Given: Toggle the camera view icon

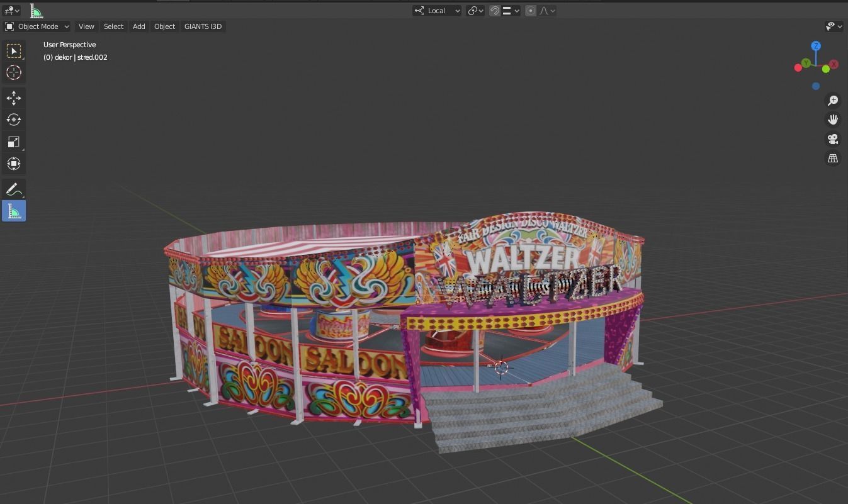Looking at the screenshot, I should click(832, 138).
